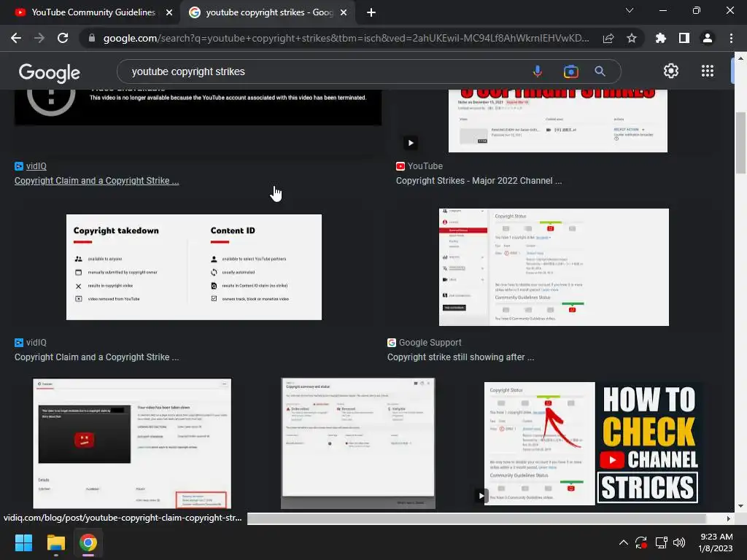Viewport: 747px width, 560px height.
Task: Click the search query input field
Action: tap(329, 71)
